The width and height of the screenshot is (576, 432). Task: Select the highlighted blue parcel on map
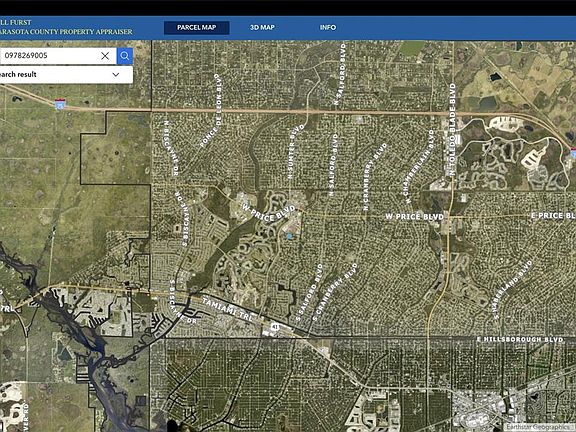tap(289, 236)
